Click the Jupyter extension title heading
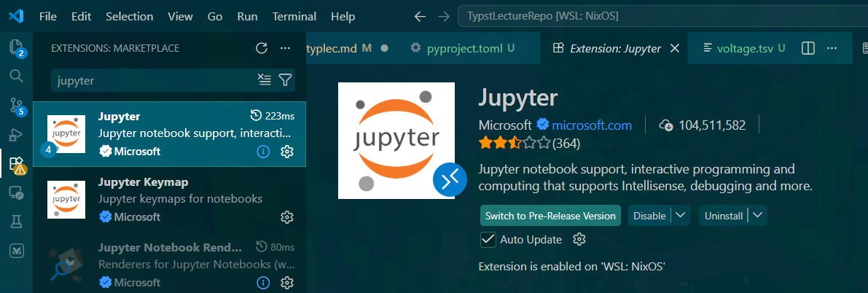The width and height of the screenshot is (868, 293). tap(517, 98)
